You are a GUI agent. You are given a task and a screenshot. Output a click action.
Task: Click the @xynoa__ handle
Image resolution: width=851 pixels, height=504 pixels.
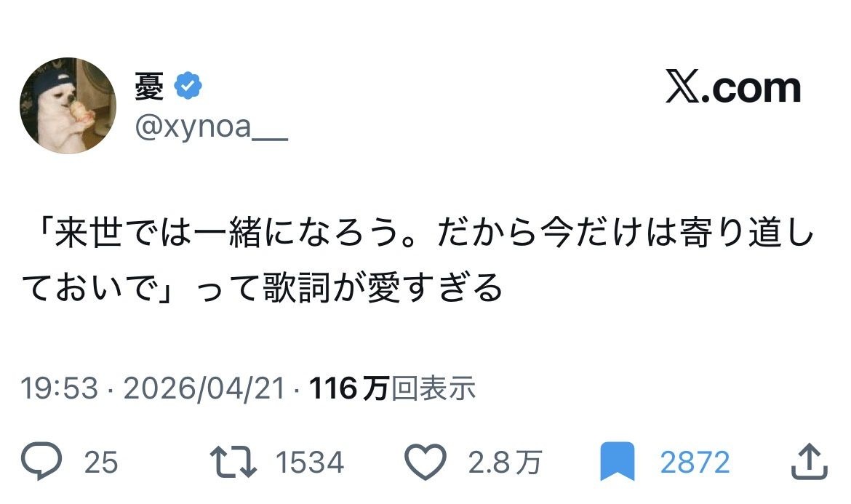212,128
